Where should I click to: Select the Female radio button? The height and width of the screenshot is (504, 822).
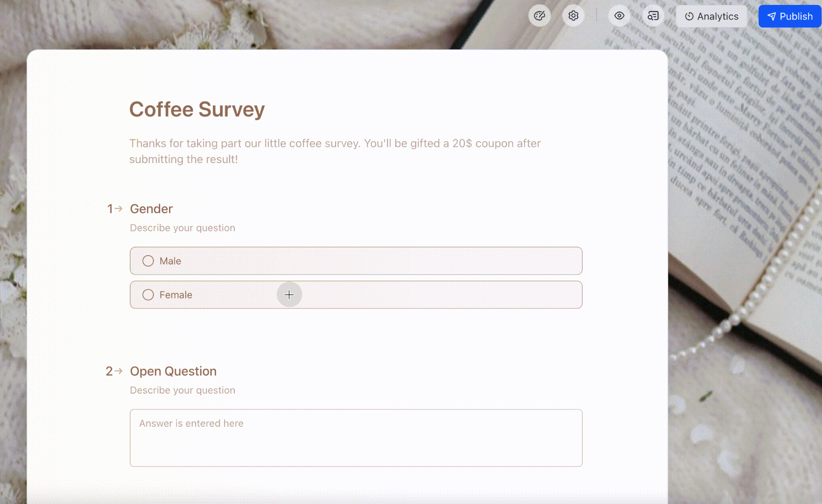pos(148,295)
